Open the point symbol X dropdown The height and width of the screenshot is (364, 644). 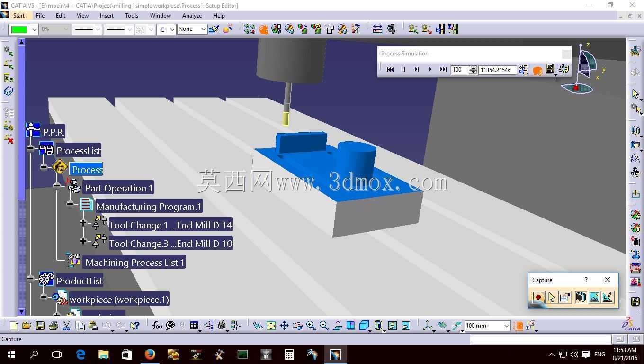(151, 29)
